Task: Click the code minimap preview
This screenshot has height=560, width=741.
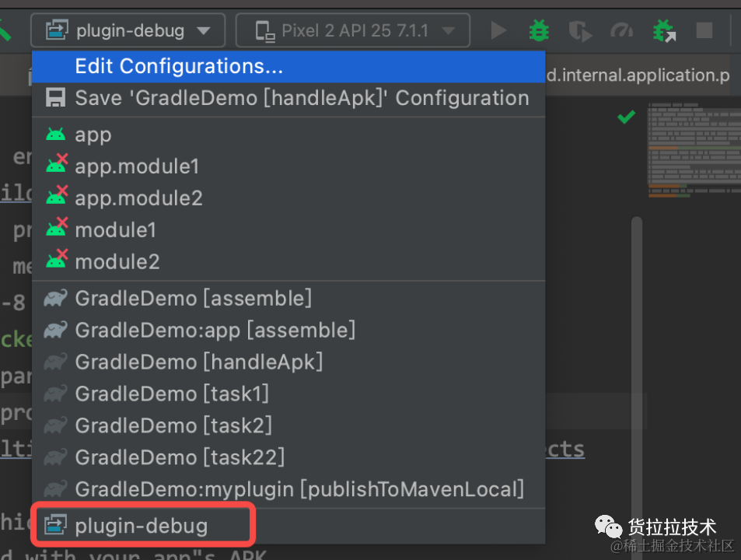Action: (694, 150)
